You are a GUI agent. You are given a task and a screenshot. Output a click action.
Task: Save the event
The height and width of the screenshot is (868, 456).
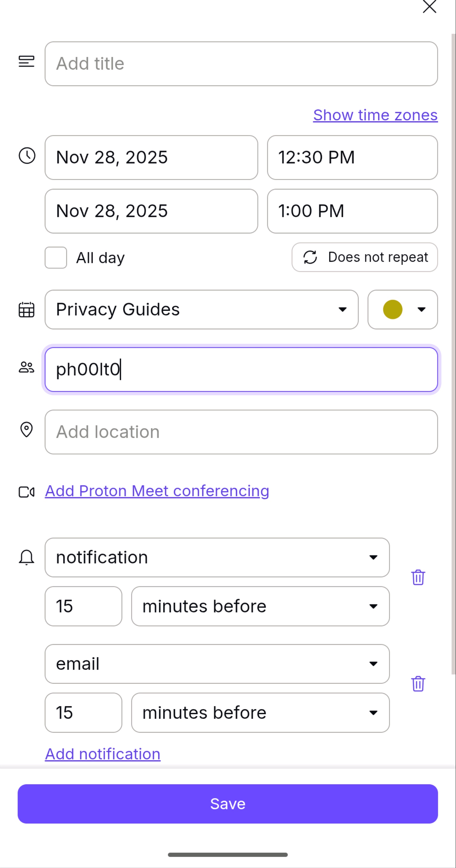[228, 804]
